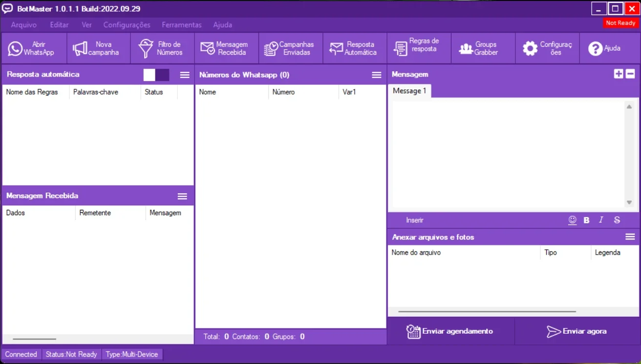Apply italic formatting to message

click(601, 220)
